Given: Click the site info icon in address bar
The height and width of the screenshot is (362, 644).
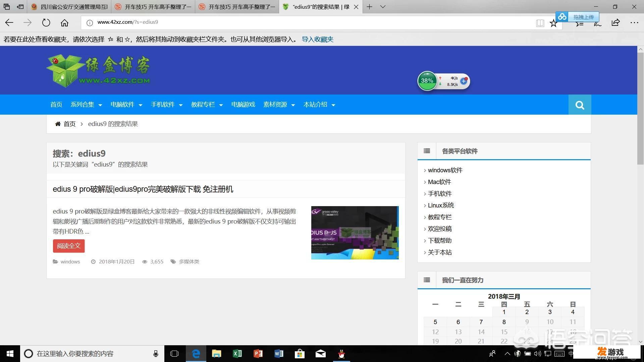Looking at the screenshot, I should point(90,22).
